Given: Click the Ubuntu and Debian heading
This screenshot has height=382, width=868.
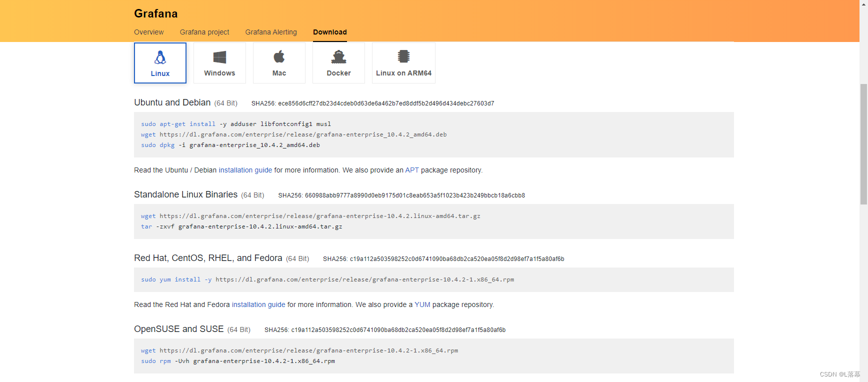Looking at the screenshot, I should tap(172, 102).
